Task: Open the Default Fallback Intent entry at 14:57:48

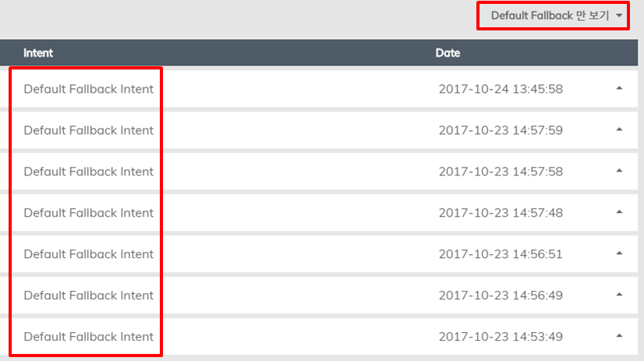Action: click(x=88, y=213)
